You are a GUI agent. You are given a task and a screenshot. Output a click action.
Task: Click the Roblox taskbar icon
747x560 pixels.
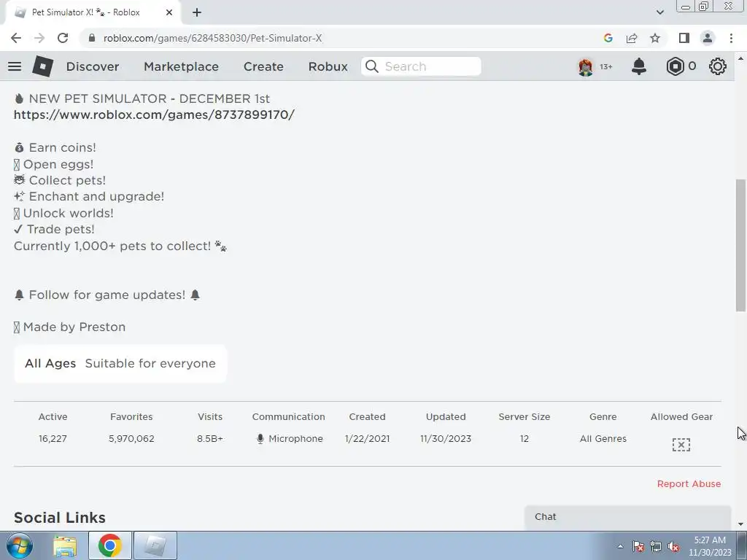155,545
